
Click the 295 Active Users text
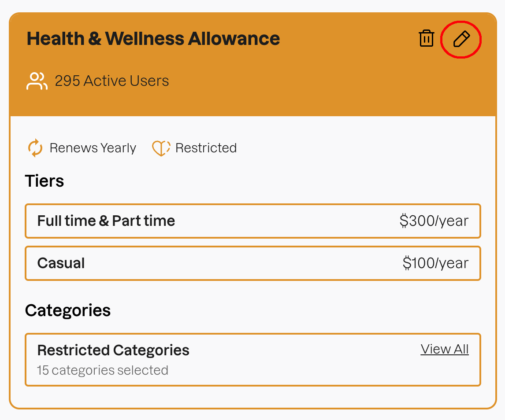(x=112, y=81)
